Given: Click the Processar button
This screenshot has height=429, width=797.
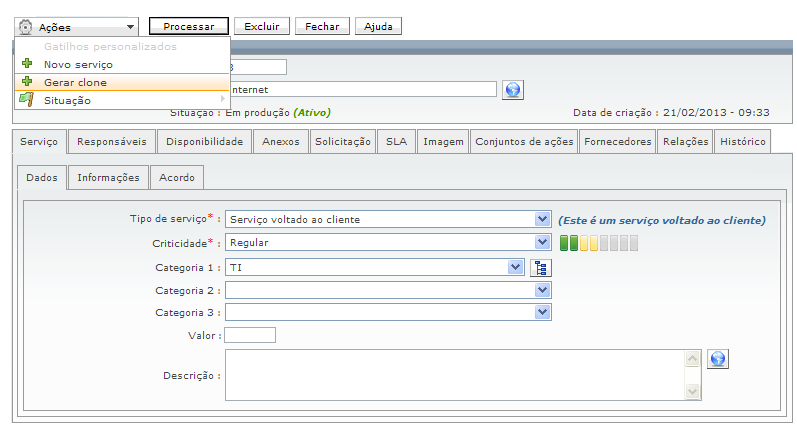Looking at the screenshot, I should pos(189,27).
